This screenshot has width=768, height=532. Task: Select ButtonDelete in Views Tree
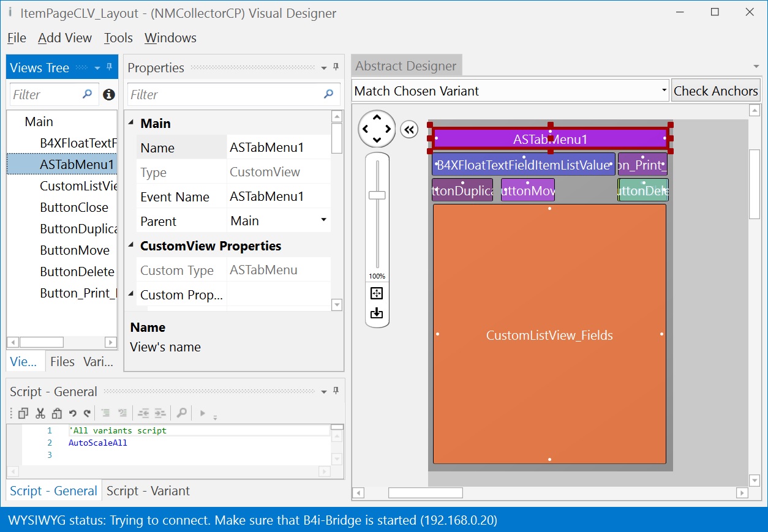coord(77,272)
